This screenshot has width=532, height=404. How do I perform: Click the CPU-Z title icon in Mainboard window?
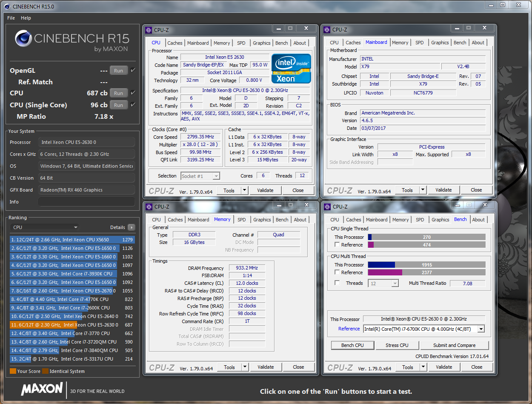click(327, 29)
